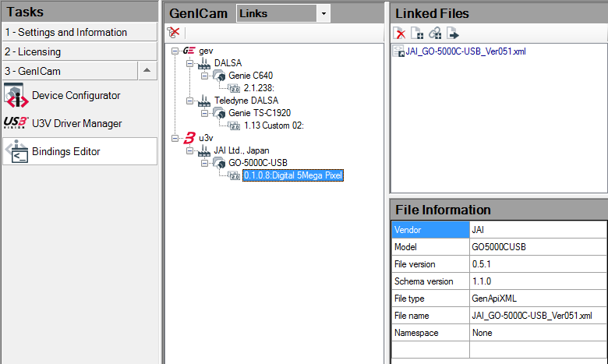Collapse the 3 - GenICam task section arrow
Screen dimensions: 608x364
[x=147, y=71]
